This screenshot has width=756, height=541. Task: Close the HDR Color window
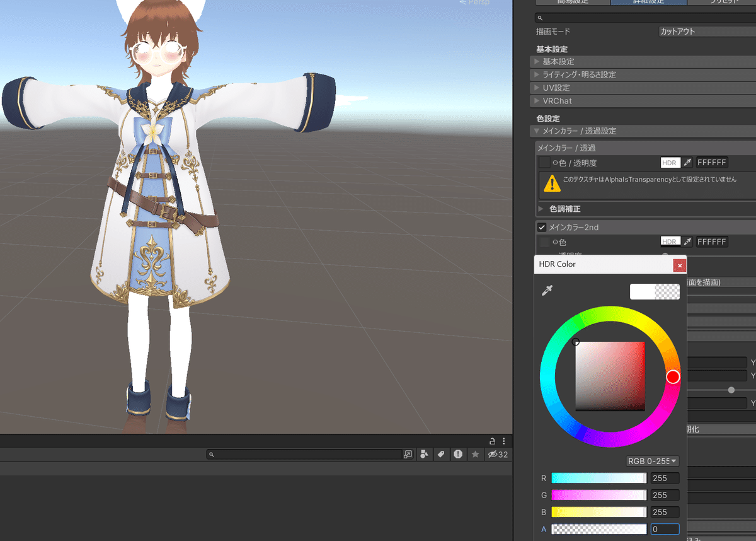680,265
